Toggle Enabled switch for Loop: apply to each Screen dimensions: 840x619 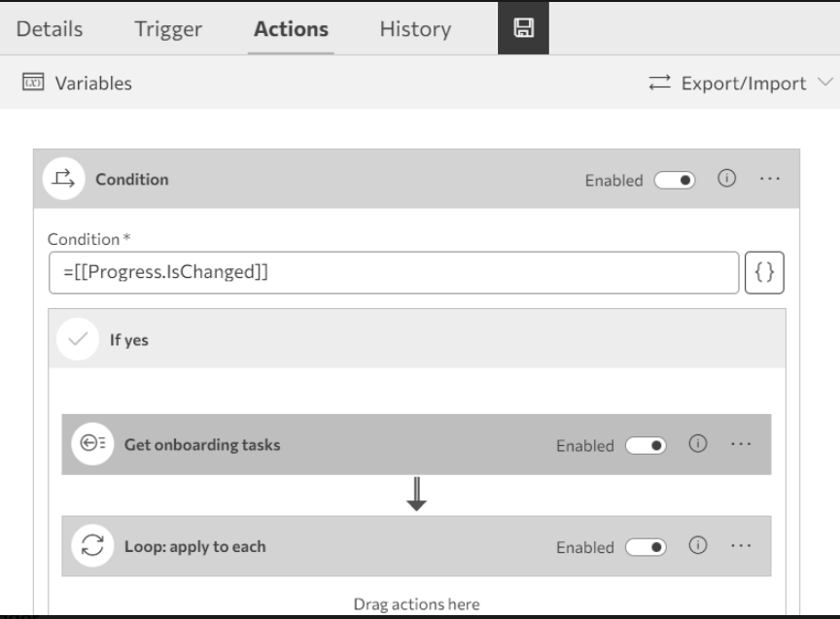pyautogui.click(x=646, y=547)
